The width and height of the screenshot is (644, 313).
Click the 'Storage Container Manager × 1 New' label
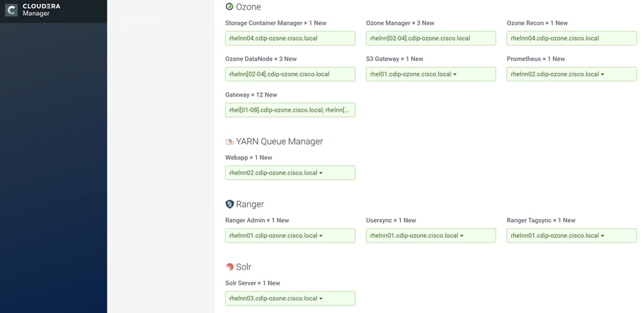(x=276, y=23)
